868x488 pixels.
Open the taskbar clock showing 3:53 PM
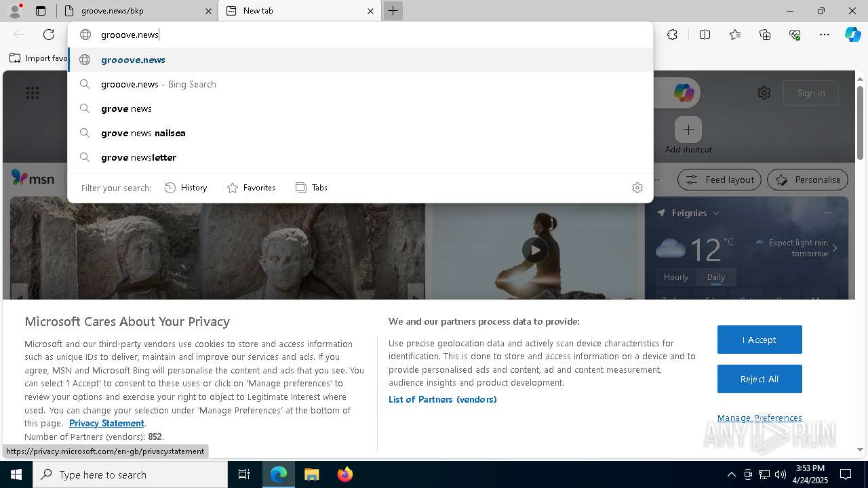point(810,474)
